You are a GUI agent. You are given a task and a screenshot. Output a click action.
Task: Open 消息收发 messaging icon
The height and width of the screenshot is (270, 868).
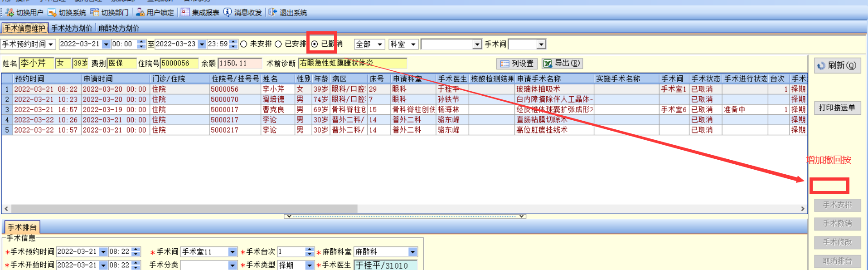228,12
